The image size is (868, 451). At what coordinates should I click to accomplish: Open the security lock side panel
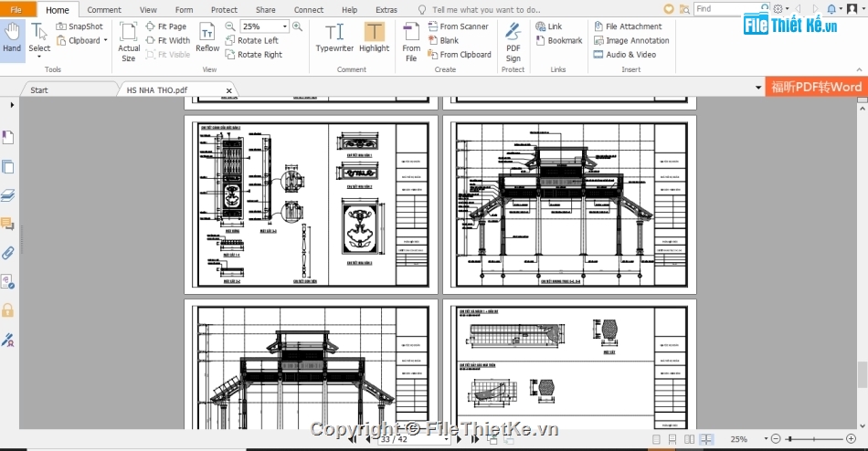click(7, 309)
